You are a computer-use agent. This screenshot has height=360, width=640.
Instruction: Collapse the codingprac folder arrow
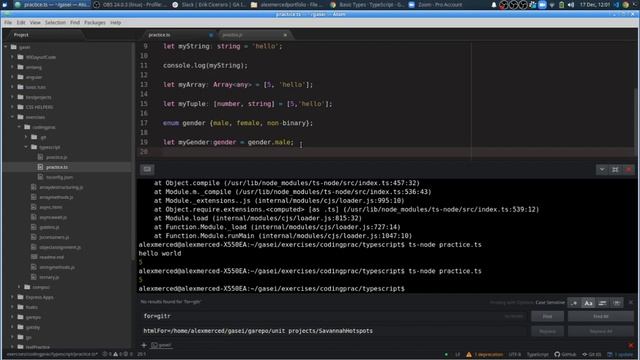tap(19, 127)
